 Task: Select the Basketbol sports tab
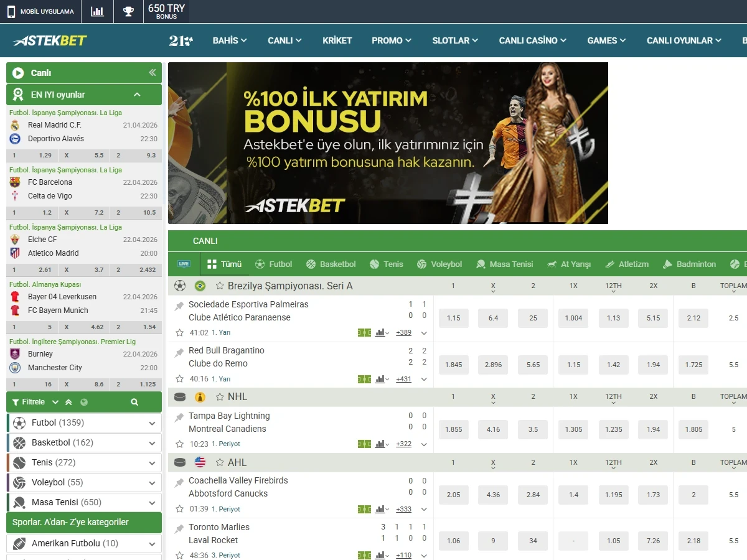point(331,264)
